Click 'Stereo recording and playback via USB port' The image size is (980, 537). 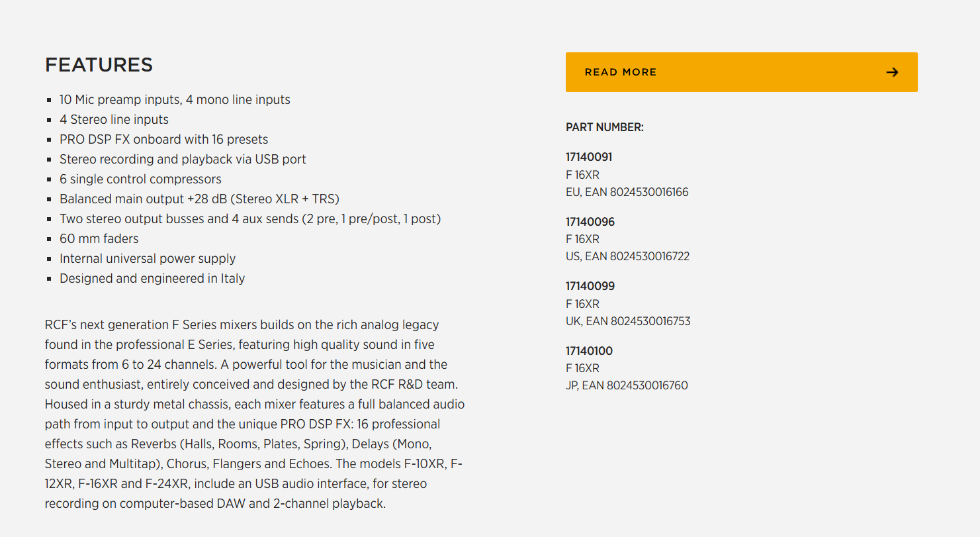(x=183, y=160)
